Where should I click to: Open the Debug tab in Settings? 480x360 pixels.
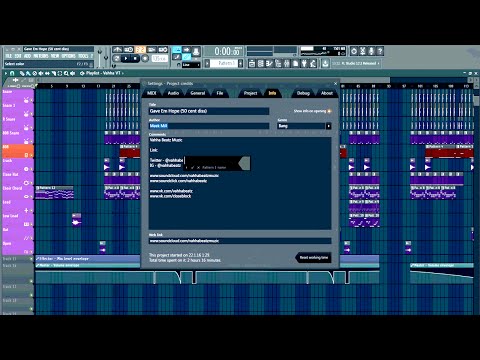(x=303, y=93)
